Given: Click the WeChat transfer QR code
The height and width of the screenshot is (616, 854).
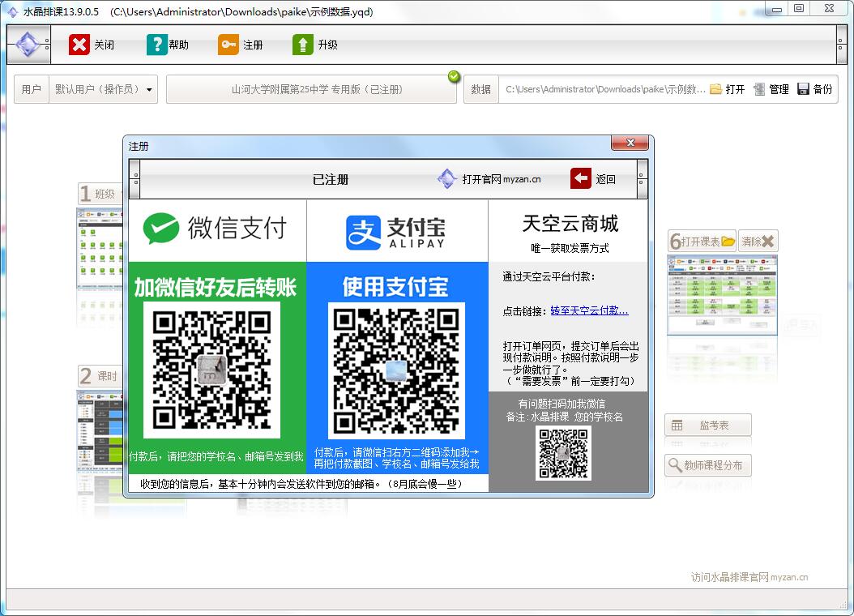Looking at the screenshot, I should click(211, 370).
